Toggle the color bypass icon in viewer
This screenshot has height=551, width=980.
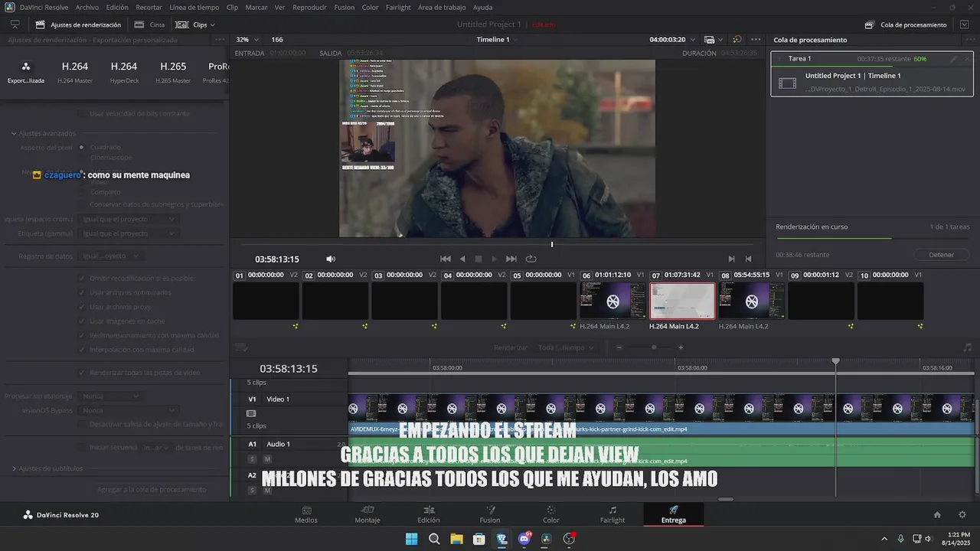point(737,40)
